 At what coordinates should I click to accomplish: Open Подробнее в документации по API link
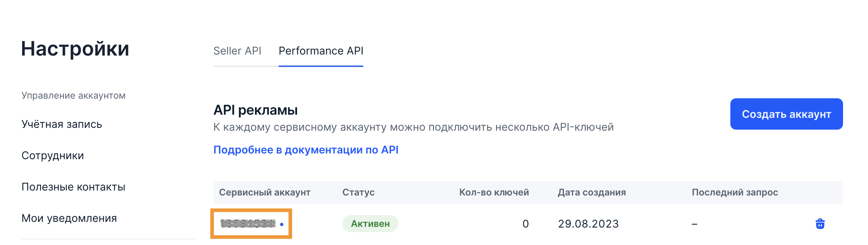pos(306,150)
